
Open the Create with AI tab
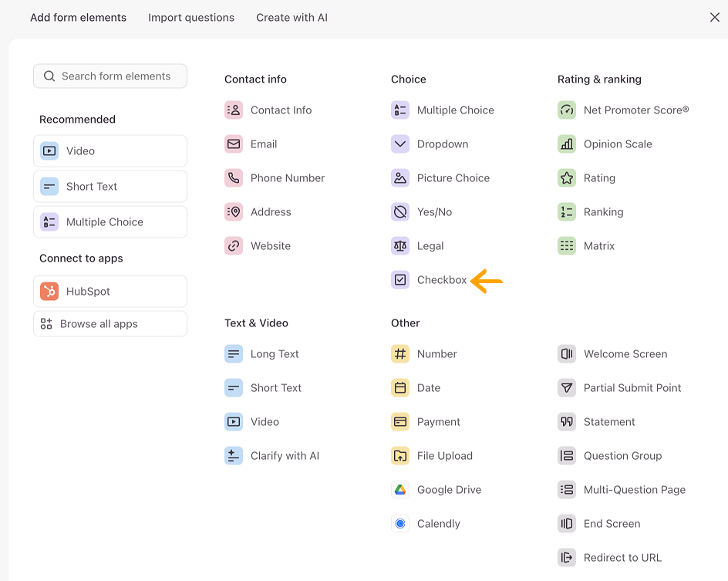point(292,18)
